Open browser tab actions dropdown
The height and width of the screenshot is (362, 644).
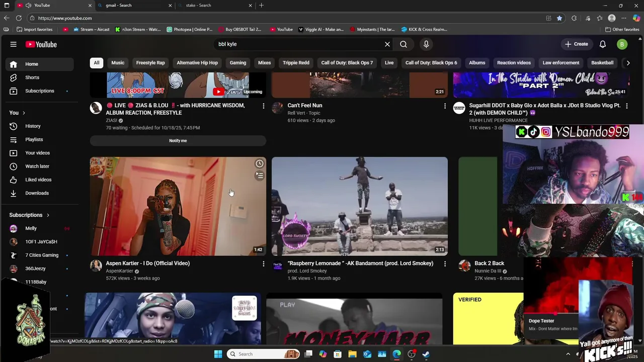[6, 6]
